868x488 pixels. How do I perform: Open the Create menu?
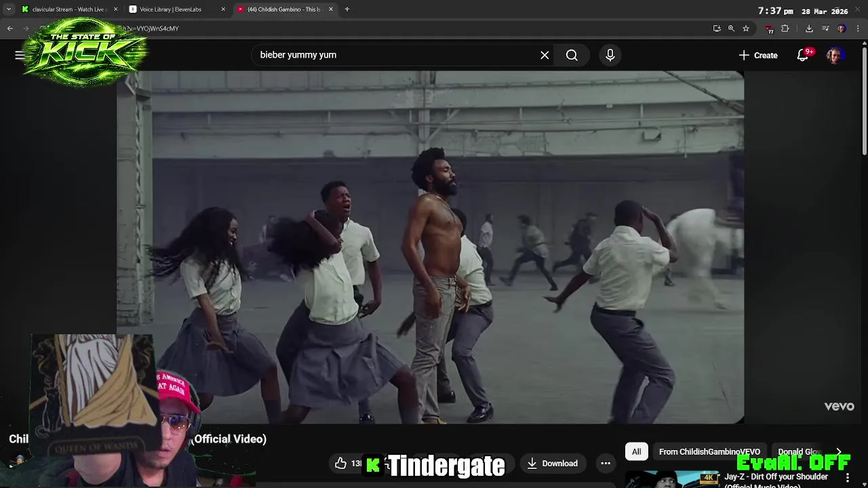click(x=759, y=55)
